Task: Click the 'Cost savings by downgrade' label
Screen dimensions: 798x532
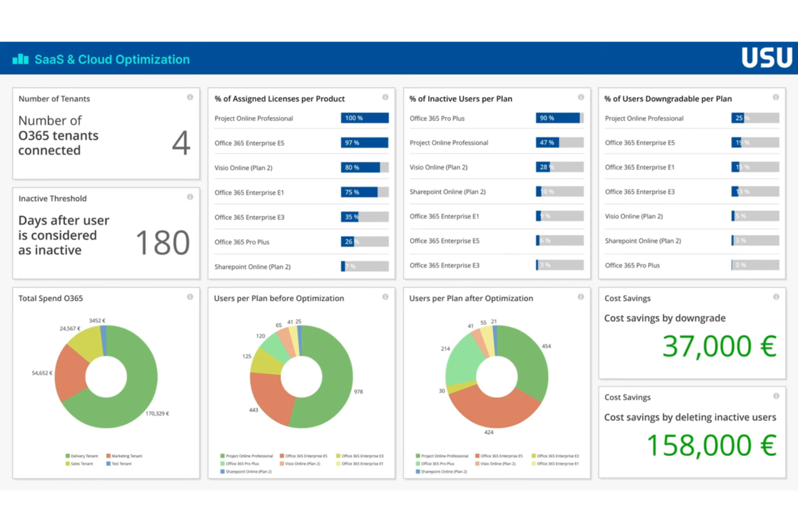Action: pos(665,318)
